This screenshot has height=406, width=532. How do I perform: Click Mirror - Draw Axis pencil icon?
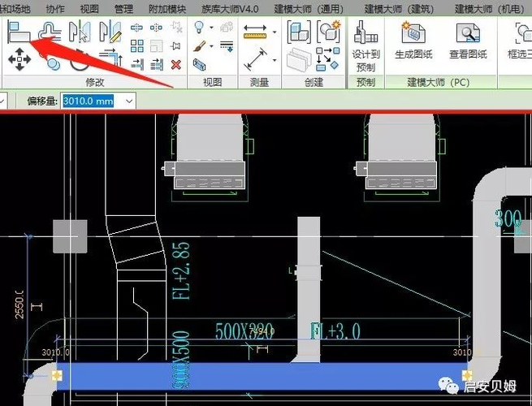point(110,32)
